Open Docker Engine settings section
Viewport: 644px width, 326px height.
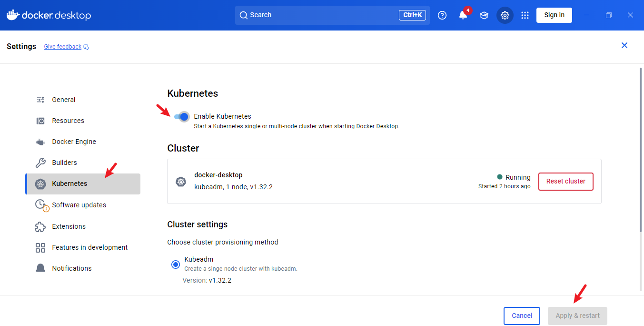(83, 142)
